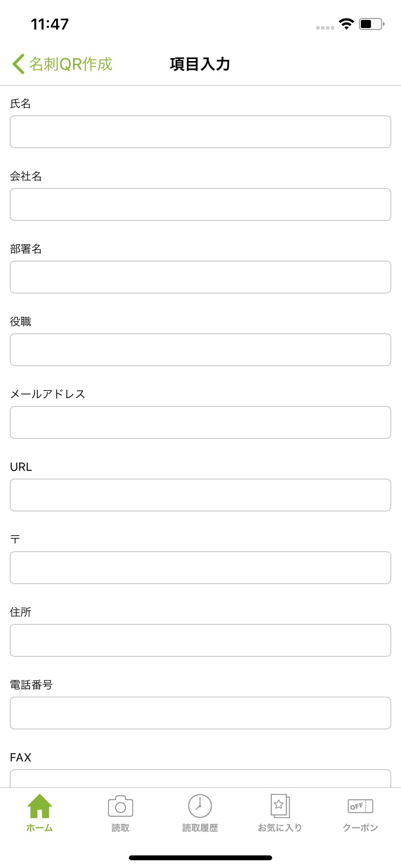This screenshot has width=401, height=868.
Task: Go back to 名刺QR作成
Action: tap(71, 64)
